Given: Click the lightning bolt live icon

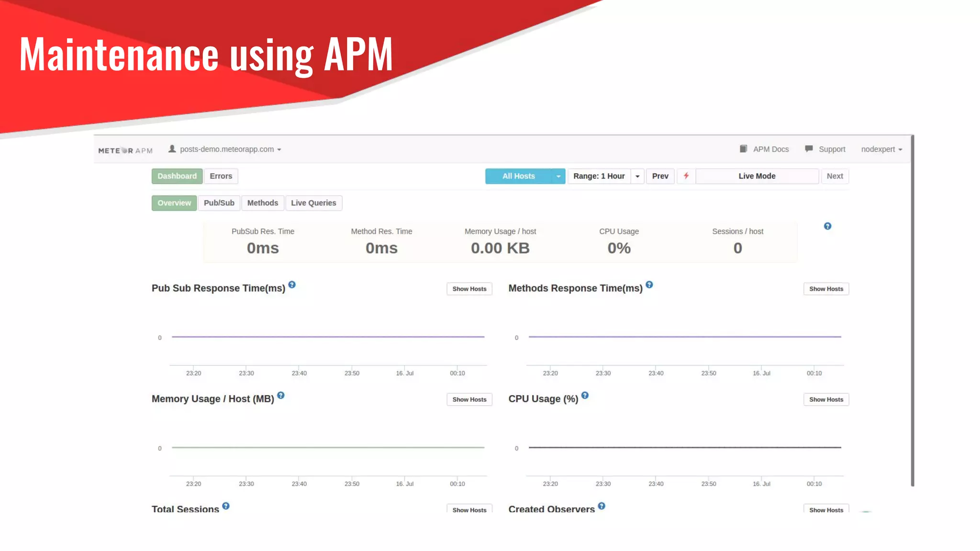Looking at the screenshot, I should coord(686,176).
